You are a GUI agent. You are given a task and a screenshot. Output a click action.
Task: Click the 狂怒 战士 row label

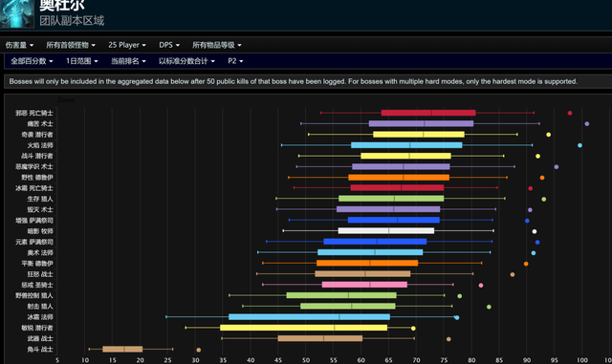point(40,274)
